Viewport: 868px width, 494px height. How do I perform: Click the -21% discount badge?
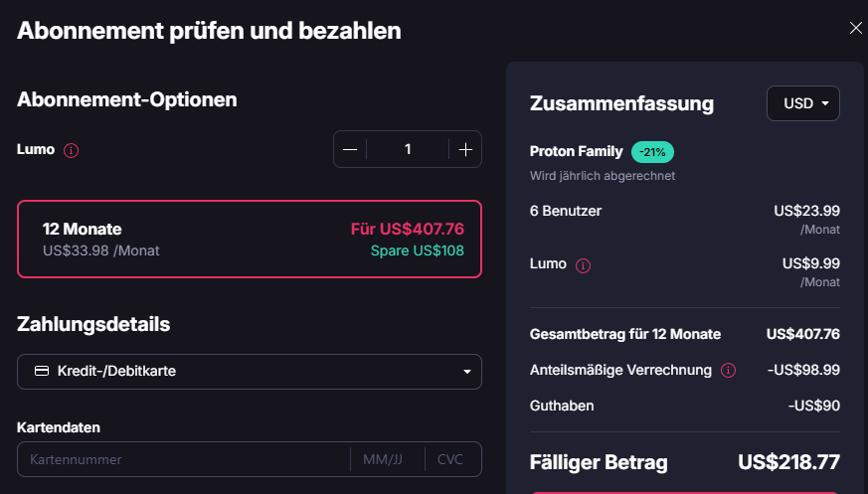pos(653,152)
